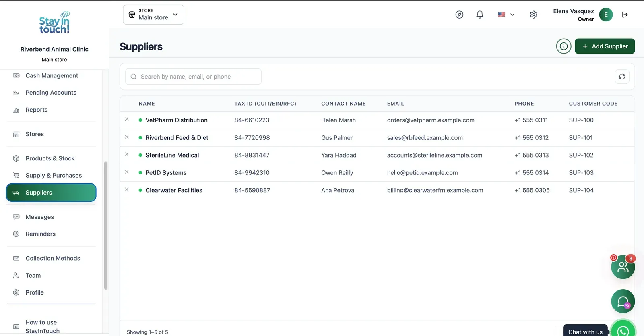Delete the VetPharm Distribution row
This screenshot has height=336, width=644.
point(127,120)
